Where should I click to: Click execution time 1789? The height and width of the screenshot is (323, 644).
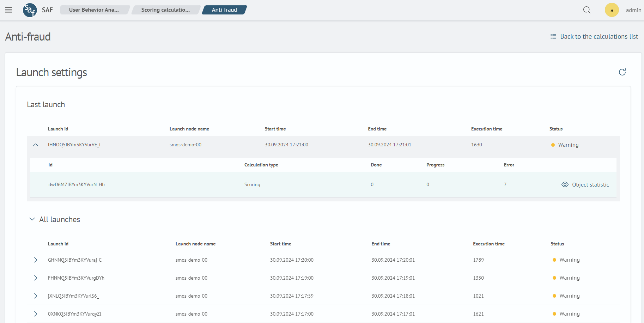click(478, 260)
